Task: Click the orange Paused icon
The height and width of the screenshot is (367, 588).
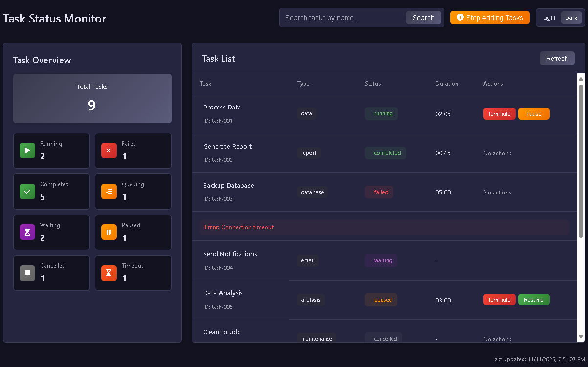Action: tap(109, 232)
